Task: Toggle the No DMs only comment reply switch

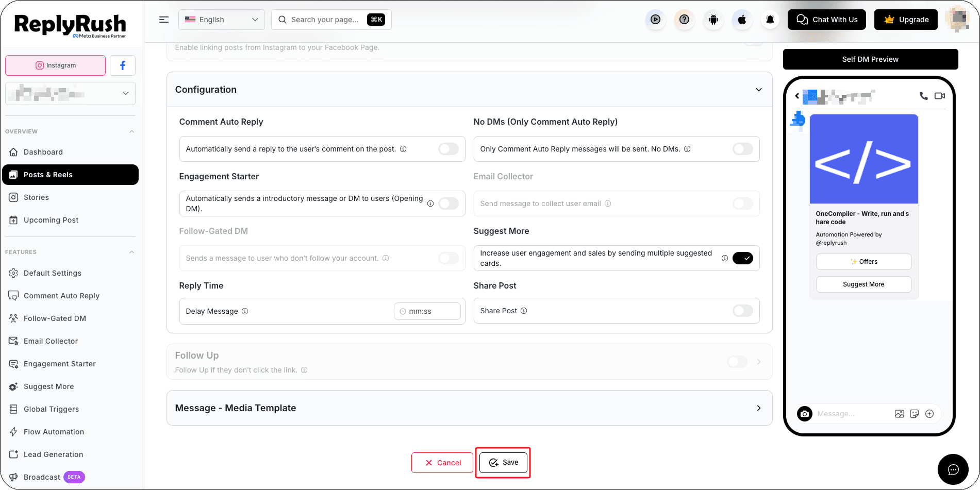Action: point(743,149)
